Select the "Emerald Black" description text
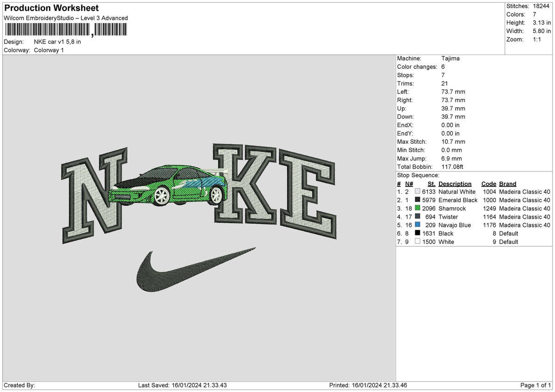Viewport: 555px width, 392px height. [458, 200]
